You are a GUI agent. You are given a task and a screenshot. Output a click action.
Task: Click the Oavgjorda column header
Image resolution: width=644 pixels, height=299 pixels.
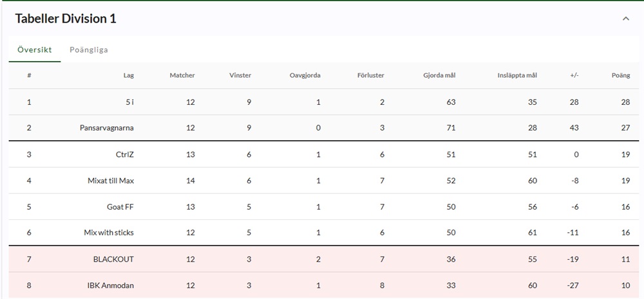click(x=305, y=75)
